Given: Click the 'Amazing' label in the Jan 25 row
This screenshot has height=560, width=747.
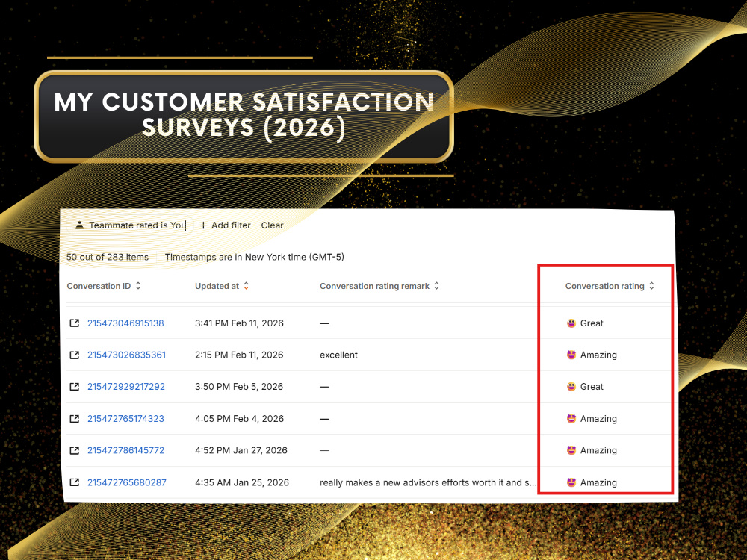Looking at the screenshot, I should [598, 482].
